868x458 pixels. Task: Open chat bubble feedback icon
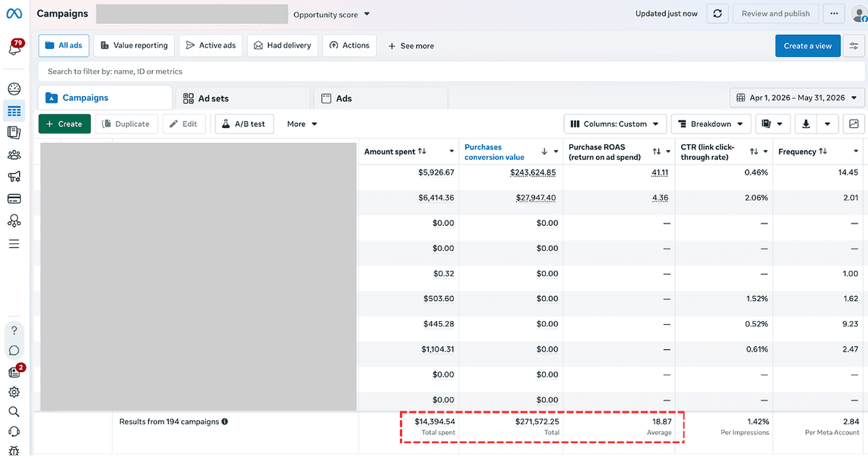click(x=14, y=351)
